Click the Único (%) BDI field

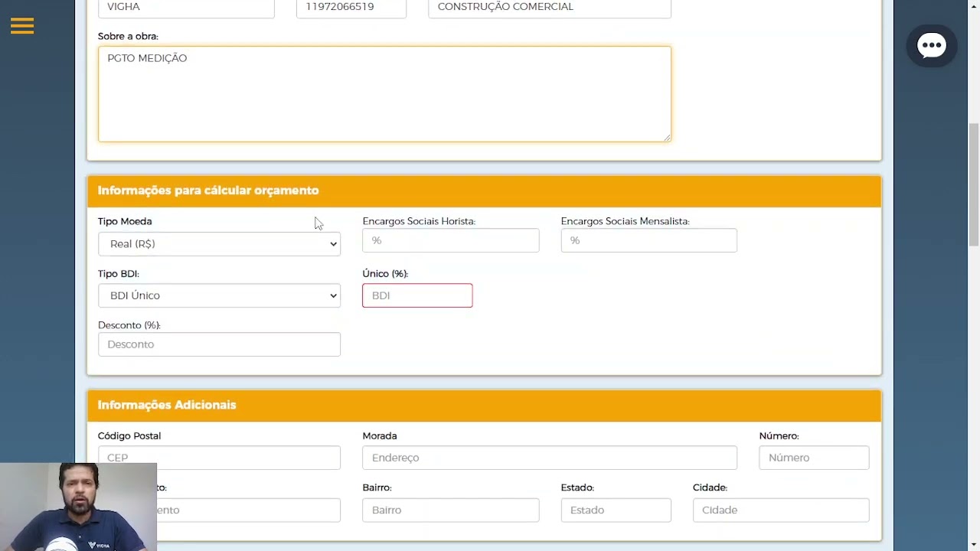(417, 295)
